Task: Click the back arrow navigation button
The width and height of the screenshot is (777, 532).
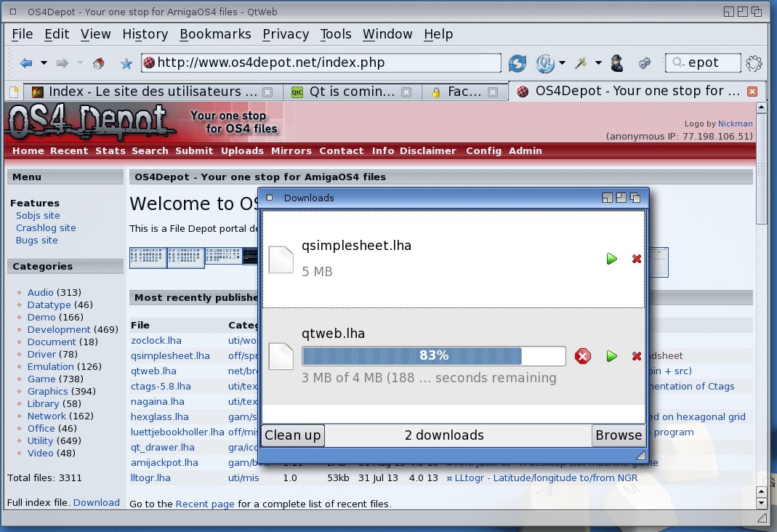Action: [26, 63]
